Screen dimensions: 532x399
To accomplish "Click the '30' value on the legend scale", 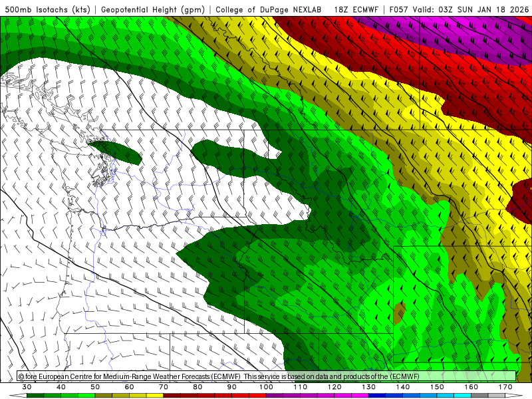I will tap(27, 387).
